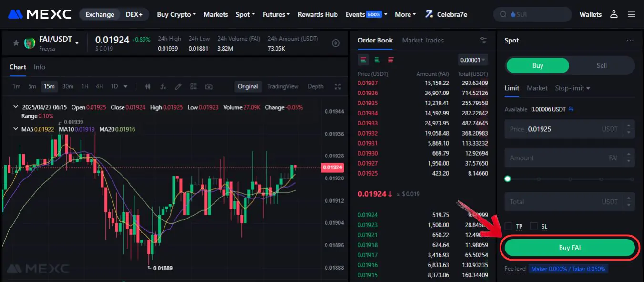Open the Buy Crypto dropdown
The image size is (644, 282).
pyautogui.click(x=176, y=14)
